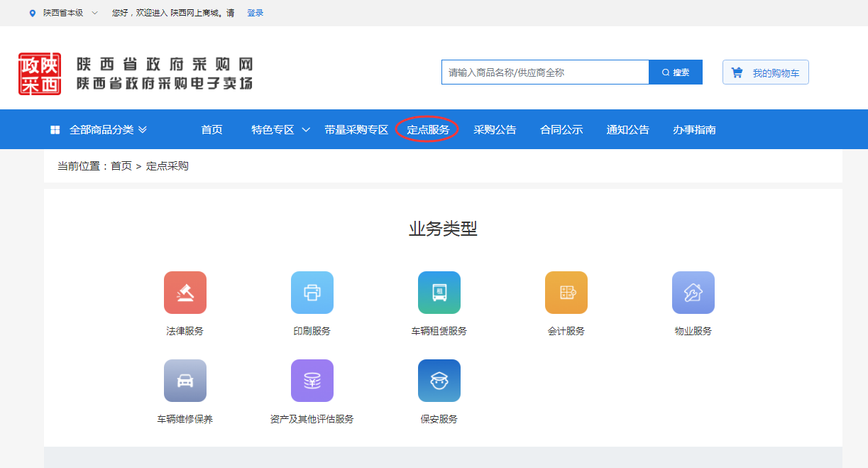Click the 业务类型 heading

[443, 229]
